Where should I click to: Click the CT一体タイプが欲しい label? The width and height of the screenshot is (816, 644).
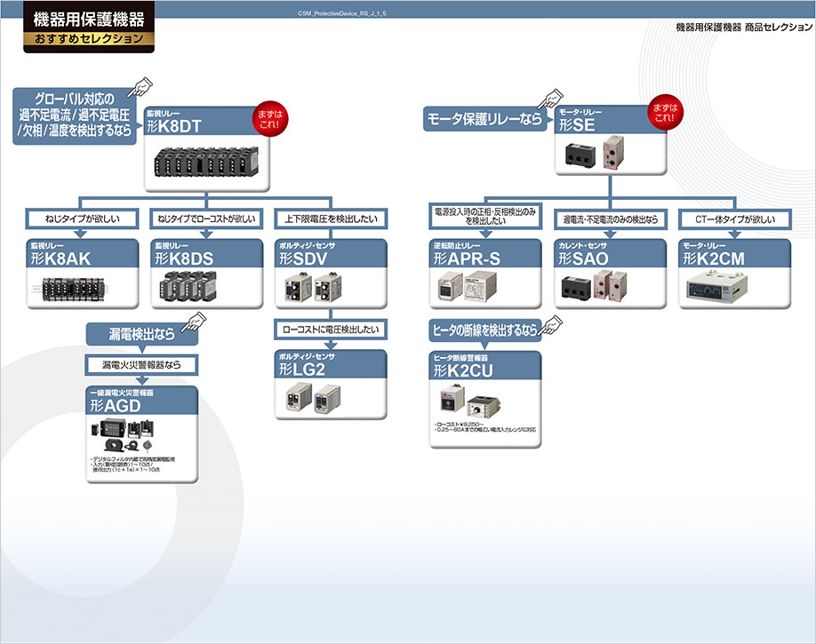pos(735,219)
